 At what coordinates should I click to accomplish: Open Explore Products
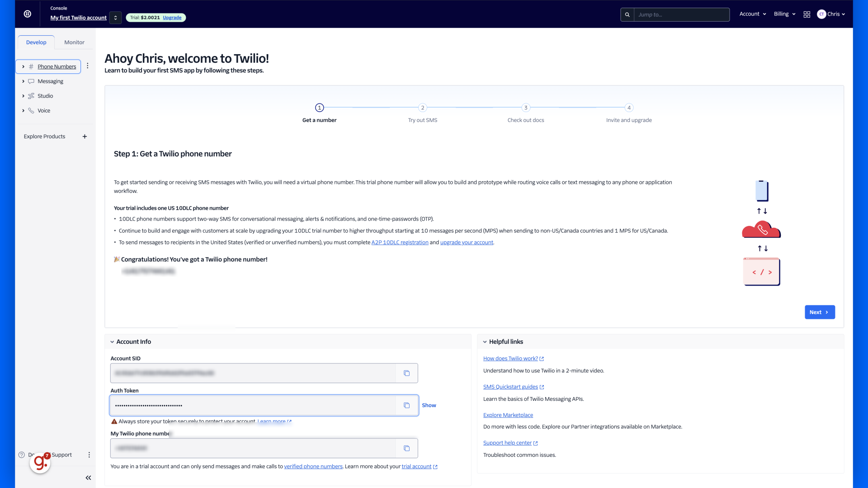[44, 136]
